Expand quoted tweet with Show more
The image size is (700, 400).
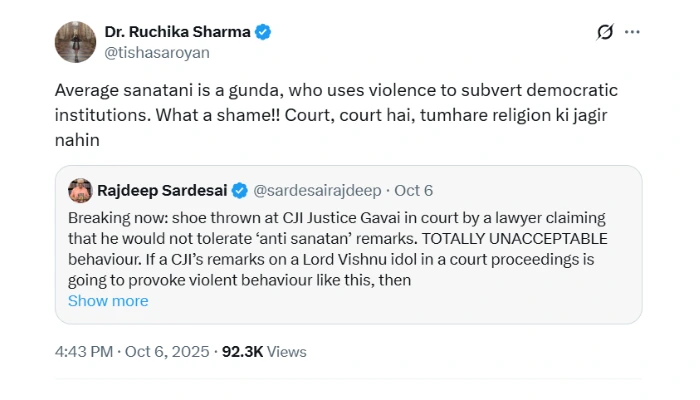[108, 301]
